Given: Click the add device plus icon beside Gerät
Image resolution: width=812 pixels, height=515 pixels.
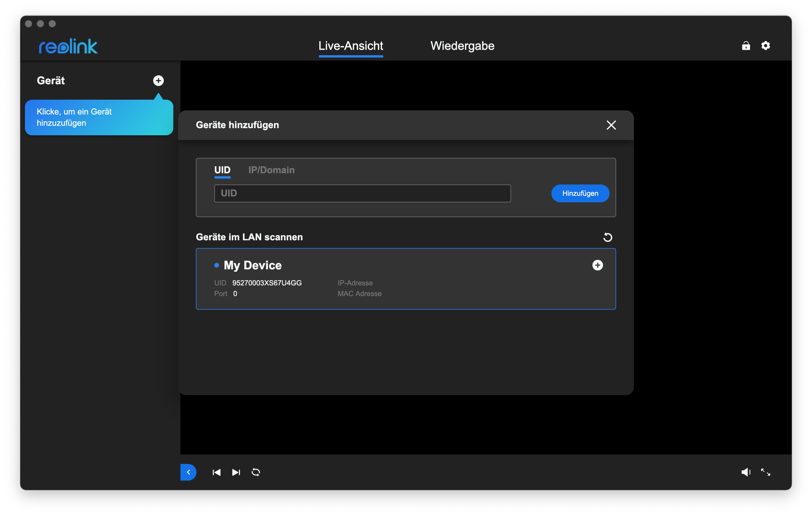Looking at the screenshot, I should pos(158,81).
